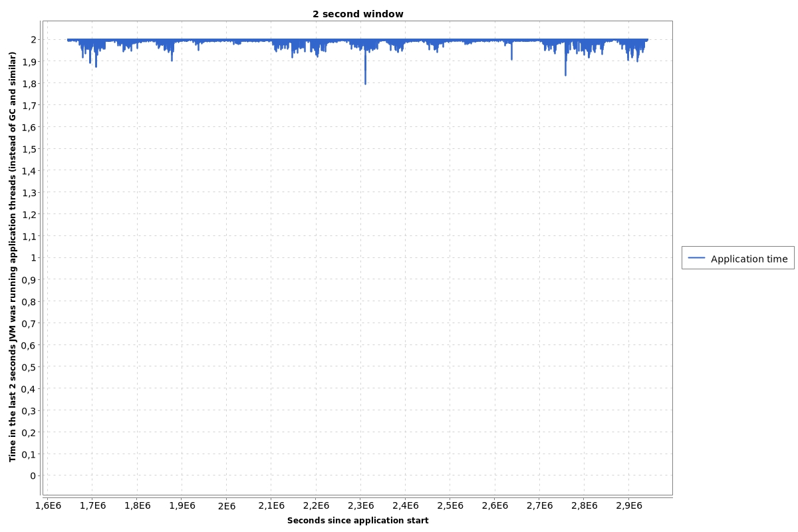Click the y-axis tick label '0,8'
The width and height of the screenshot is (798, 532).
(30, 302)
